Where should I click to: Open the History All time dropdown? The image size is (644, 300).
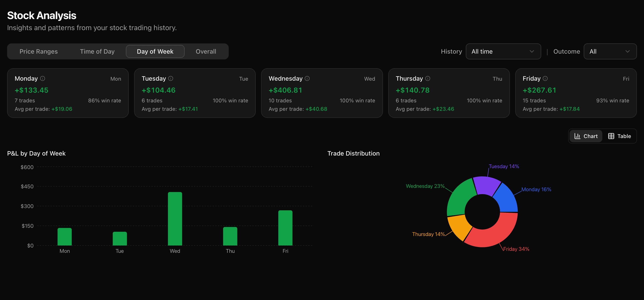tap(503, 51)
